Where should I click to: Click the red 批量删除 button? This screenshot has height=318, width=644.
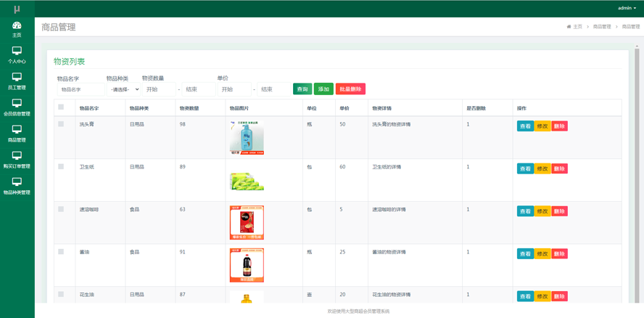coord(350,89)
